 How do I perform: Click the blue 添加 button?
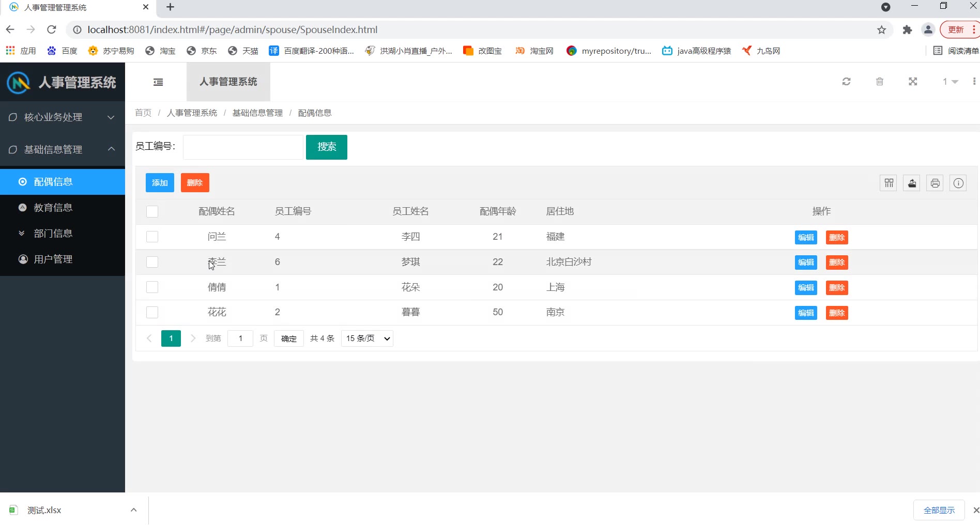[160, 183]
